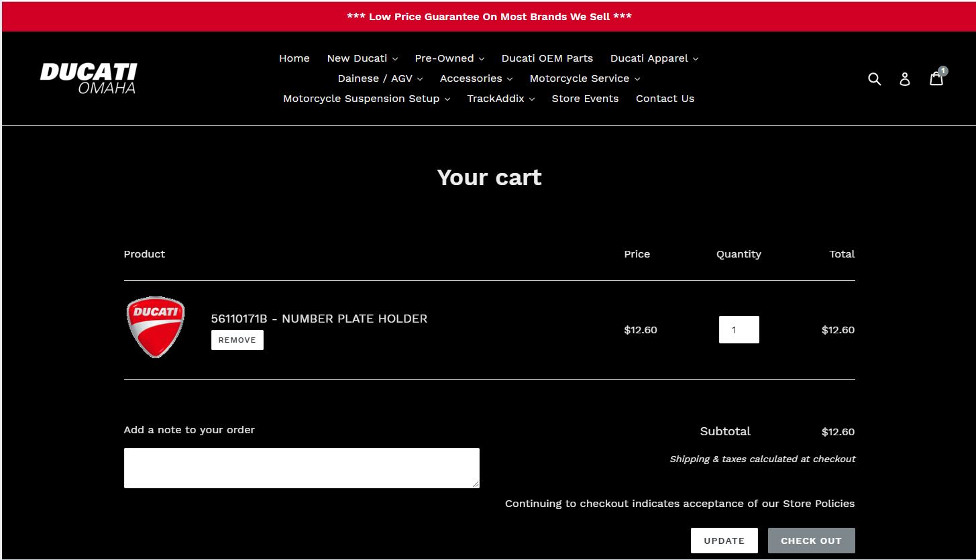Open the 56110171B Number Plate Holder link

(319, 319)
